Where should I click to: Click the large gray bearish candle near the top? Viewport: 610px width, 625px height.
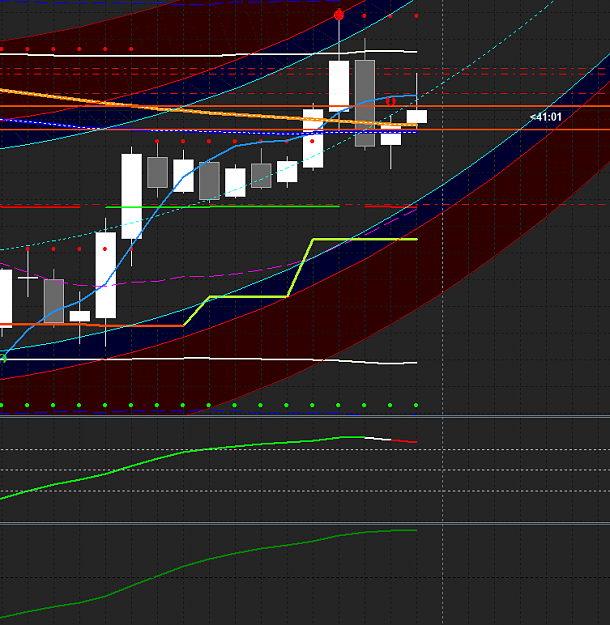(x=365, y=104)
